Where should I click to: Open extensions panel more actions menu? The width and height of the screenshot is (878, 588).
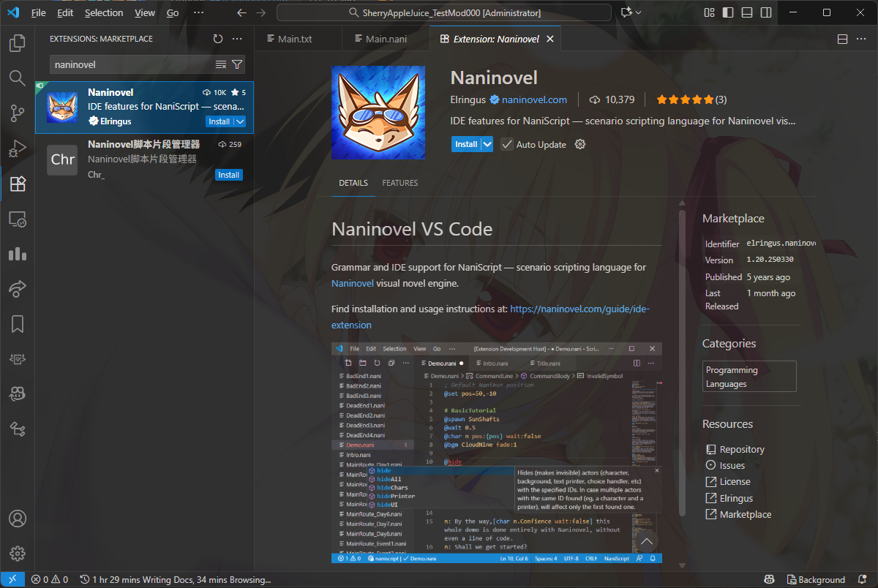coord(236,39)
